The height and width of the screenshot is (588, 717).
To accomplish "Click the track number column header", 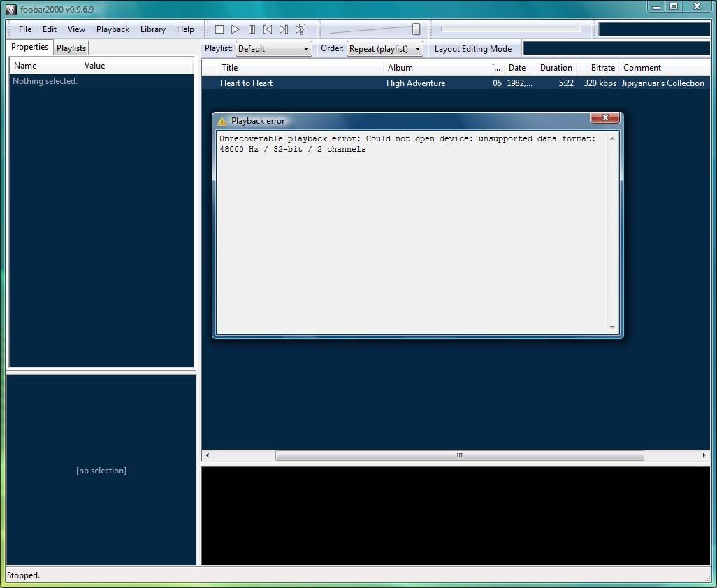I will (497, 68).
